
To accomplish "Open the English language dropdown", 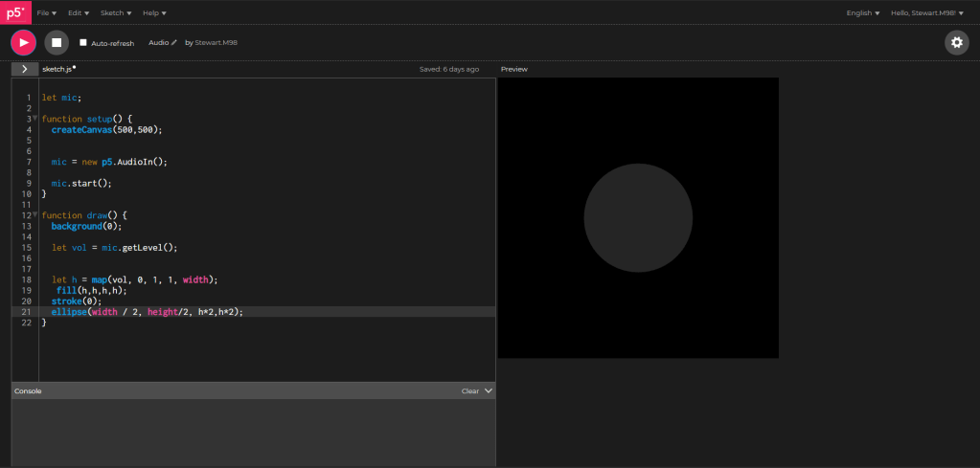I will [x=862, y=13].
